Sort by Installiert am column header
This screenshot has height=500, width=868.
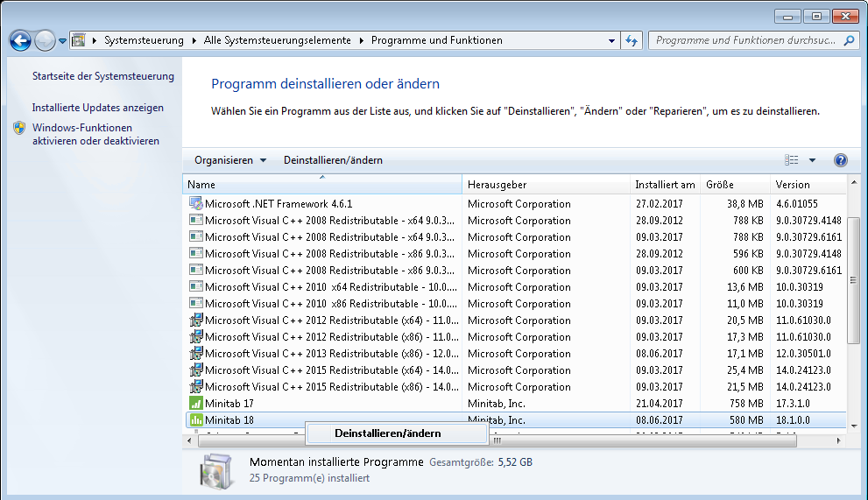coord(666,185)
